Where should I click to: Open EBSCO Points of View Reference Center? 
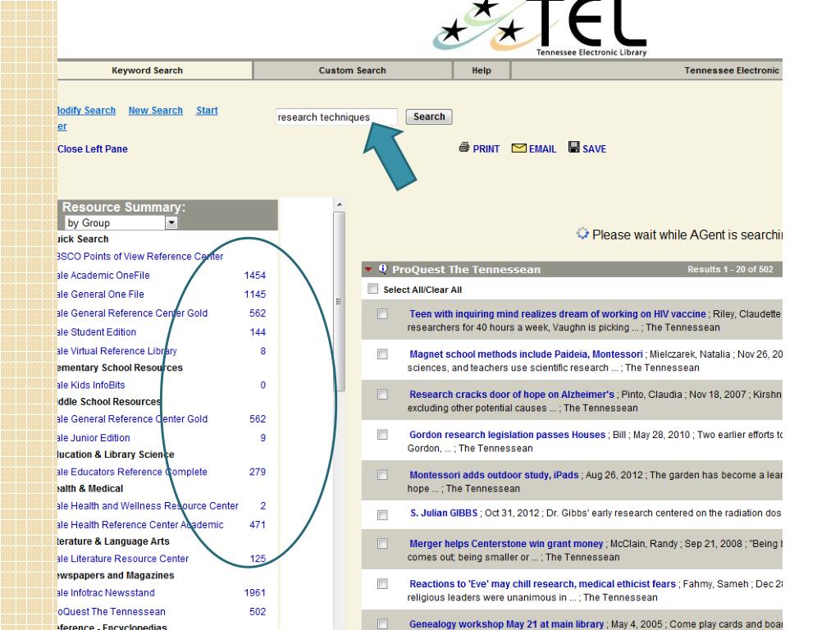coord(140,257)
